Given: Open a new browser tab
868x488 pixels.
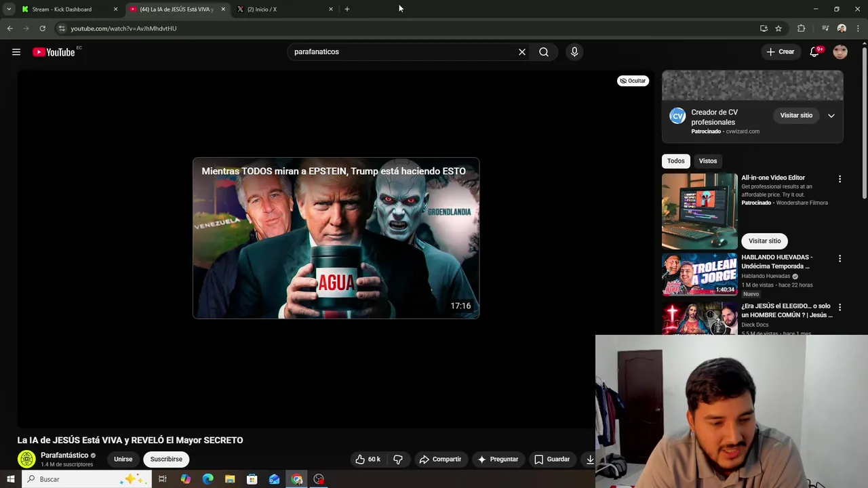Looking at the screenshot, I should tap(347, 9).
